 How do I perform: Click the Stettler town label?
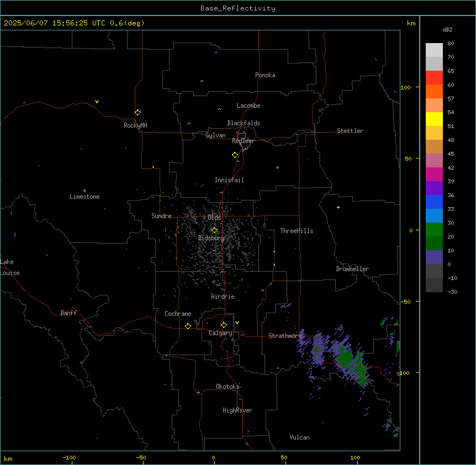(350, 131)
